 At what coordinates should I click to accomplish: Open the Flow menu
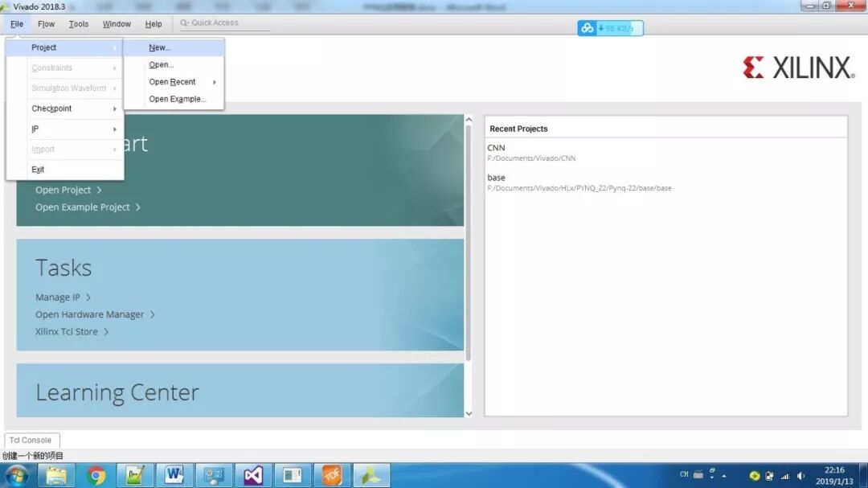click(x=46, y=24)
